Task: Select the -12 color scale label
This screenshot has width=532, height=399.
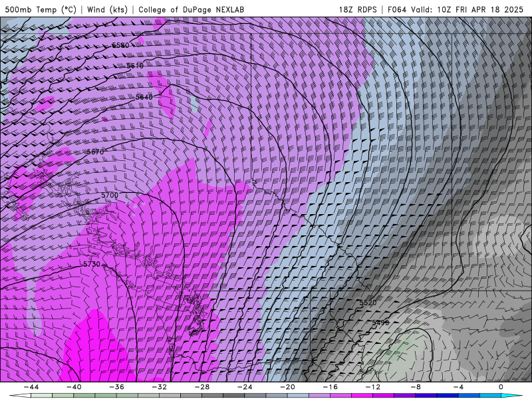Action: (373, 387)
